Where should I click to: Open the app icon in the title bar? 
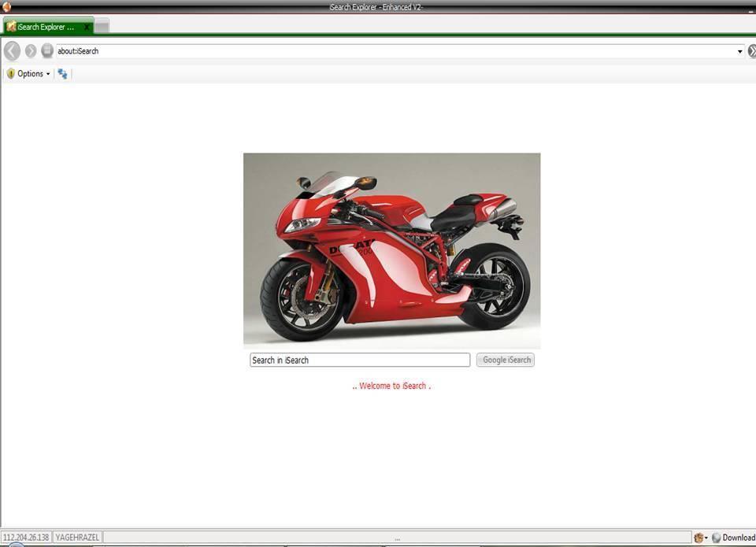point(7,7)
